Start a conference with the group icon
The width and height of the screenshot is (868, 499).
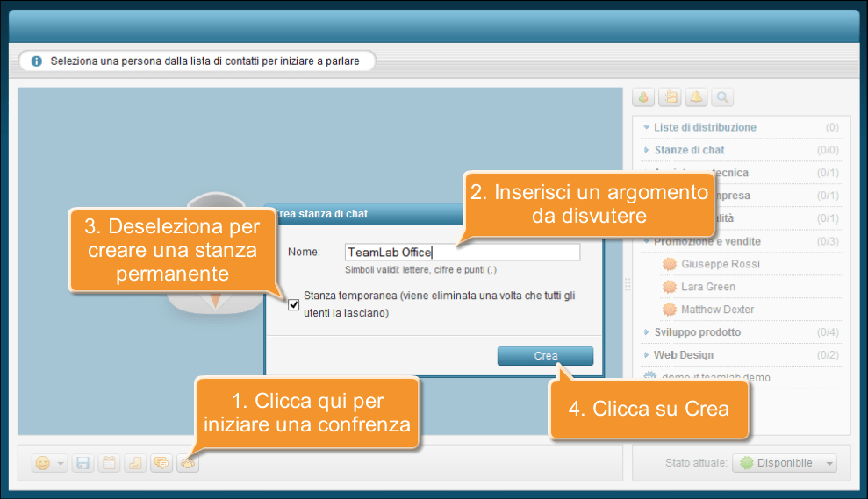(x=188, y=463)
